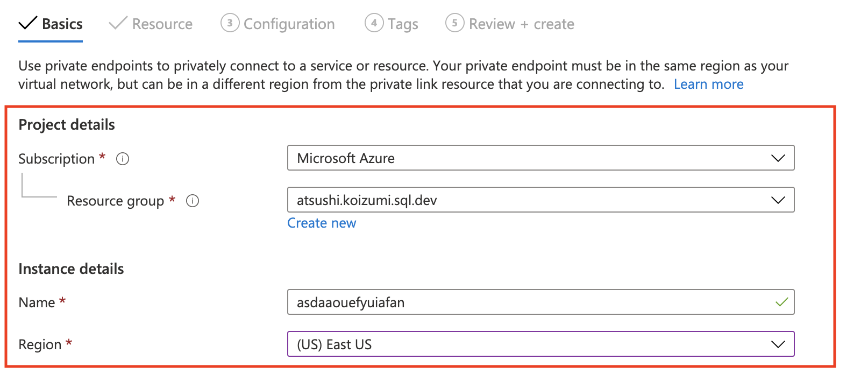Click the checkmark icon beside Resource

pos(118,24)
